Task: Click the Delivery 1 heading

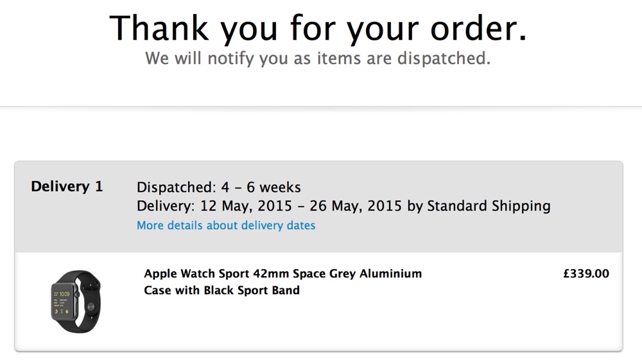Action: coord(67,187)
